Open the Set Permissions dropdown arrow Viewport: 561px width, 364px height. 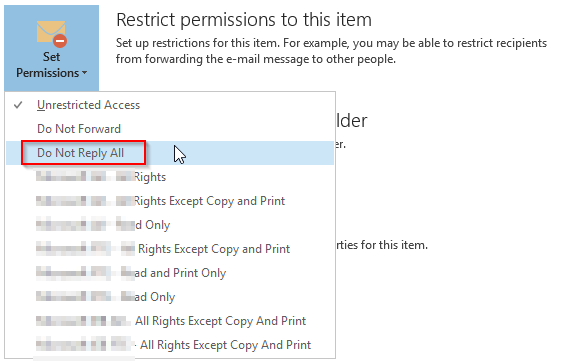pos(84,73)
